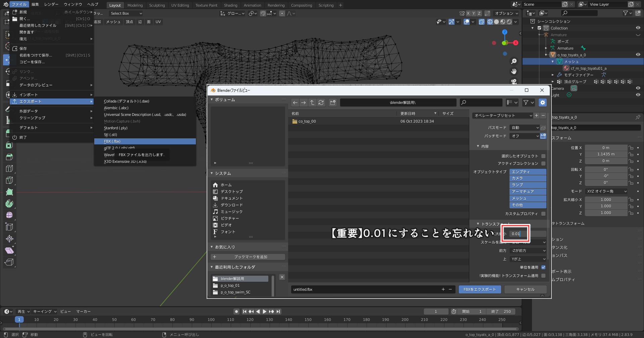
Task: Jump to end frame in timeline
Action: [278, 312]
